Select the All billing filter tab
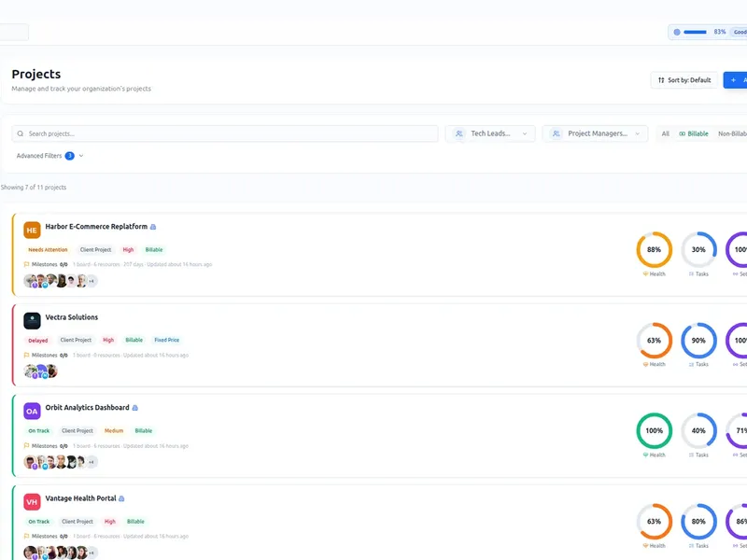The width and height of the screenshot is (747, 560). pyautogui.click(x=666, y=133)
